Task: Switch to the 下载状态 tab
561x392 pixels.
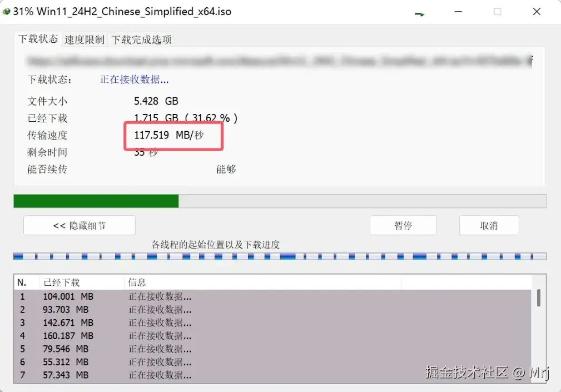Action: 38,38
